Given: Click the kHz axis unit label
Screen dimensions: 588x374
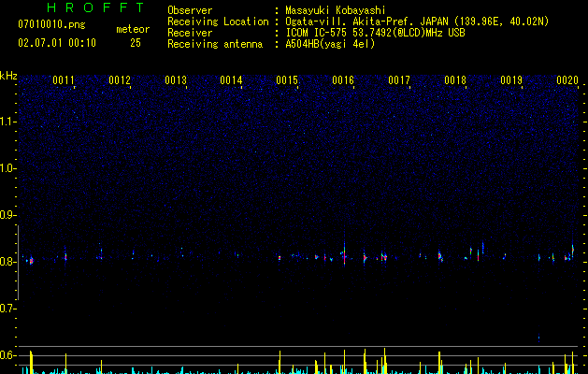Looking at the screenshot, I should point(8,76).
